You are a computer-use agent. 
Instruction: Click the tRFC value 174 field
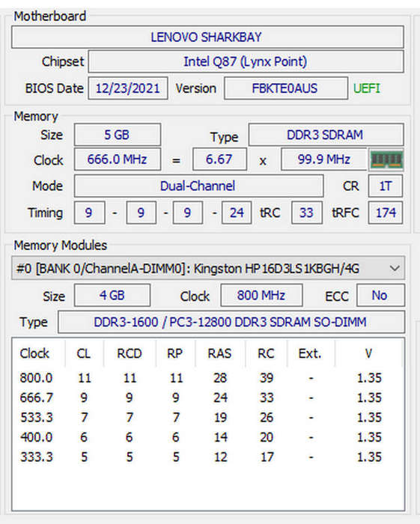pos(386,213)
